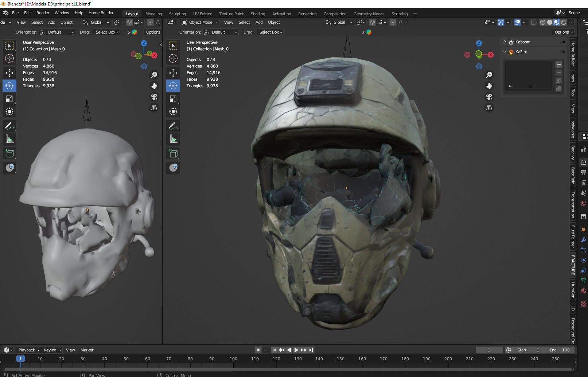Switch to Solid viewport shading
This screenshot has height=377, width=588.
(x=550, y=22)
